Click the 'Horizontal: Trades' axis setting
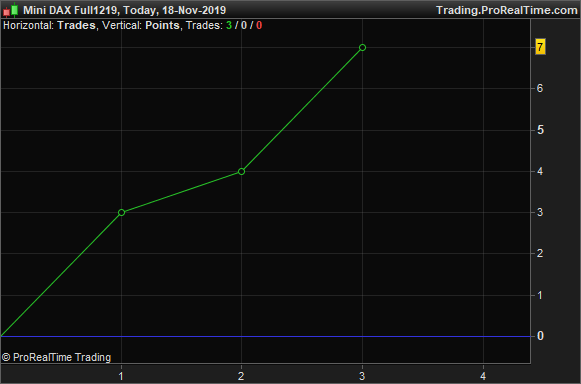 49,26
